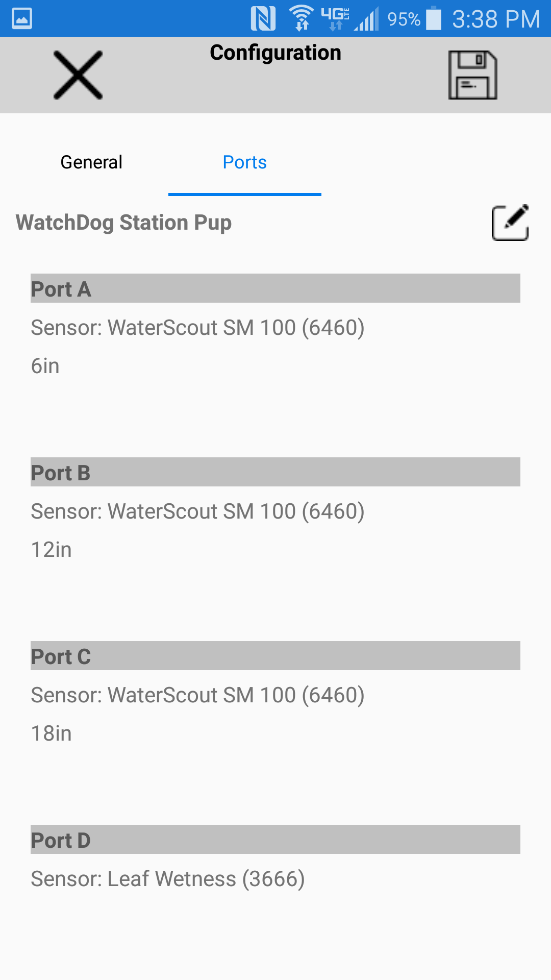Viewport: 551px width, 980px height.
Task: Tap the 12in depth label under Port B
Action: tap(52, 550)
